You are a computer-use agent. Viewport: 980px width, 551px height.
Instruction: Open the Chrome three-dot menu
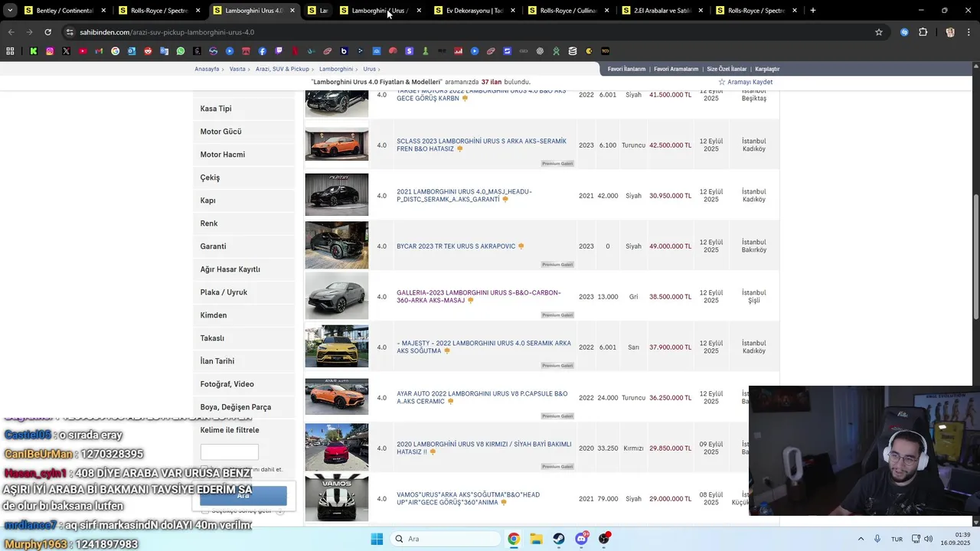(968, 32)
